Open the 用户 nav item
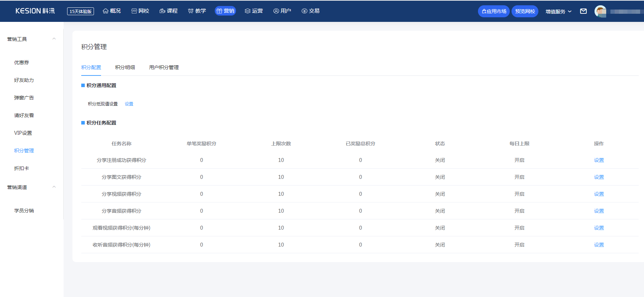Screen dimensions: 644x297 click(x=282, y=11)
